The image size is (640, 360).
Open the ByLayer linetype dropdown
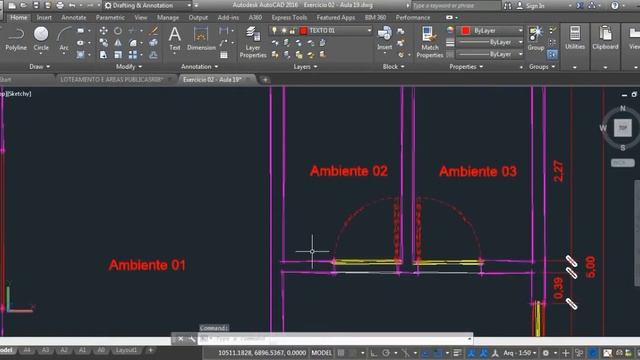(x=490, y=54)
